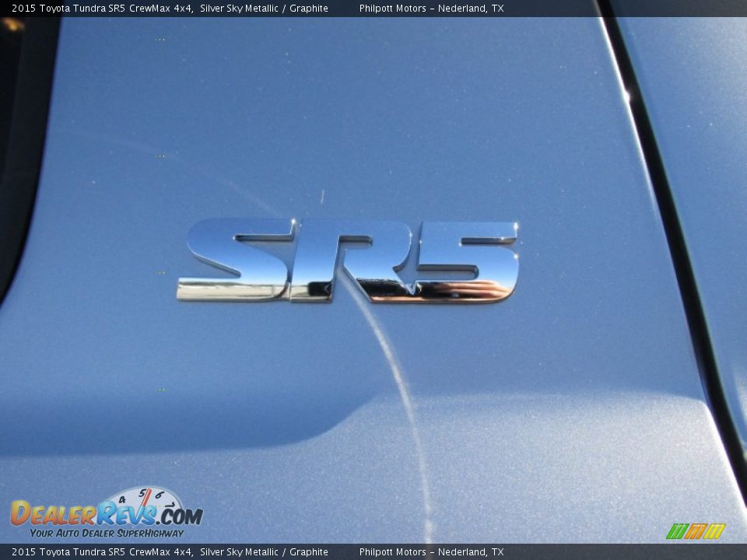Click the silver-blue paint above the SR5 badge

pyautogui.click(x=350, y=117)
